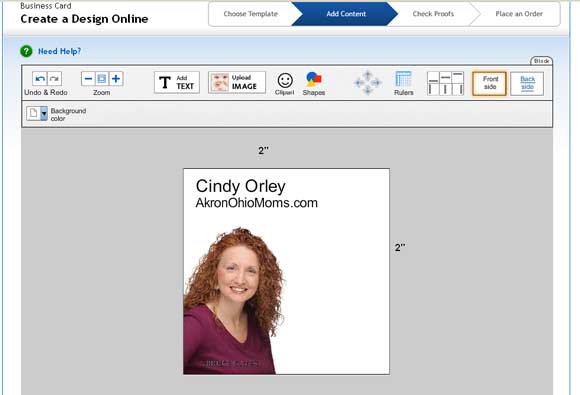
Task: Go to the Place an Order step
Action: [519, 14]
